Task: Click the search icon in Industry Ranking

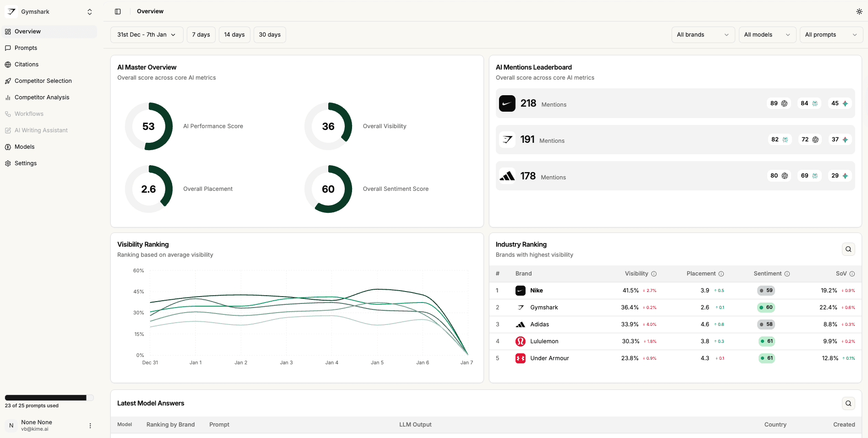Action: click(x=848, y=249)
